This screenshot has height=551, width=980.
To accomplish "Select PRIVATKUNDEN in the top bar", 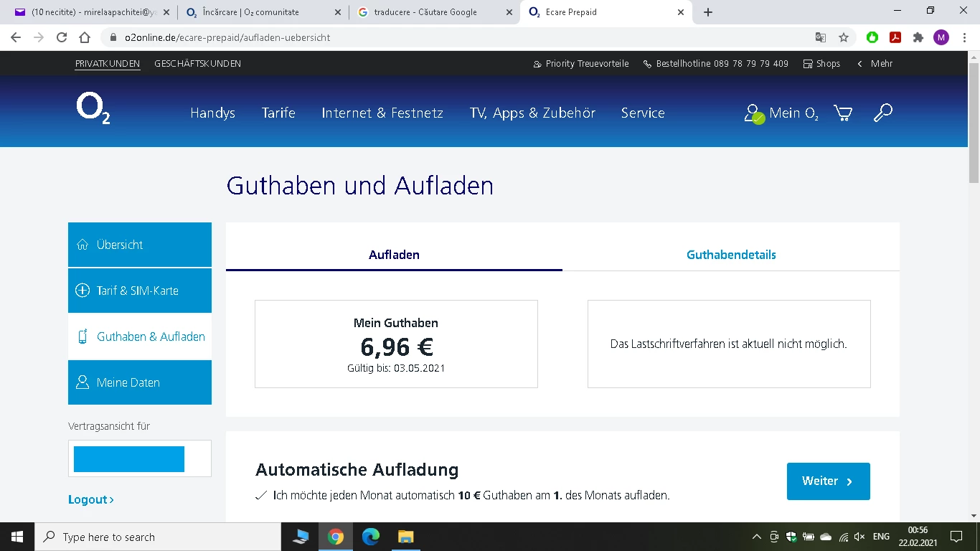I will point(108,64).
